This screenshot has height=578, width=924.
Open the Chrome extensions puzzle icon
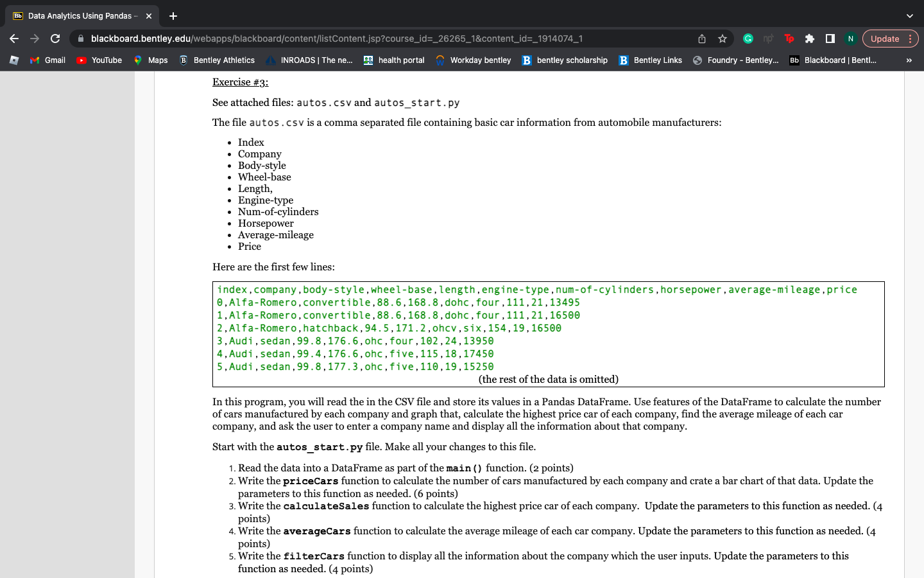[810, 39]
